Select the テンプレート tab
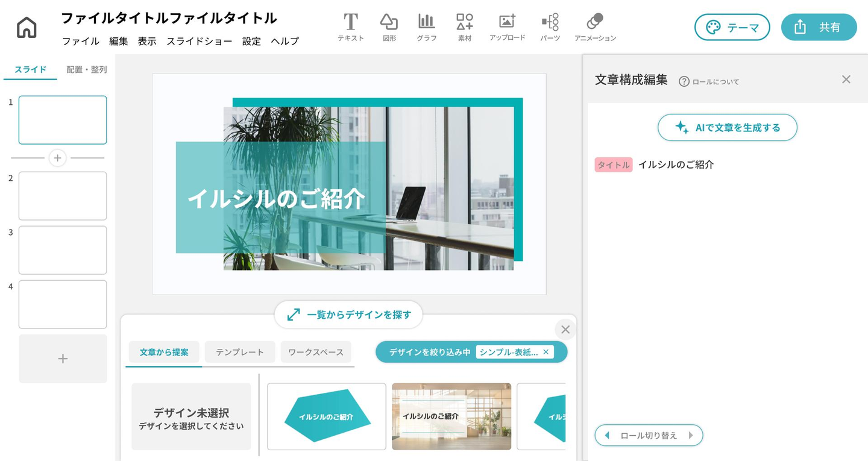Viewport: 868px width, 461px height. (240, 352)
